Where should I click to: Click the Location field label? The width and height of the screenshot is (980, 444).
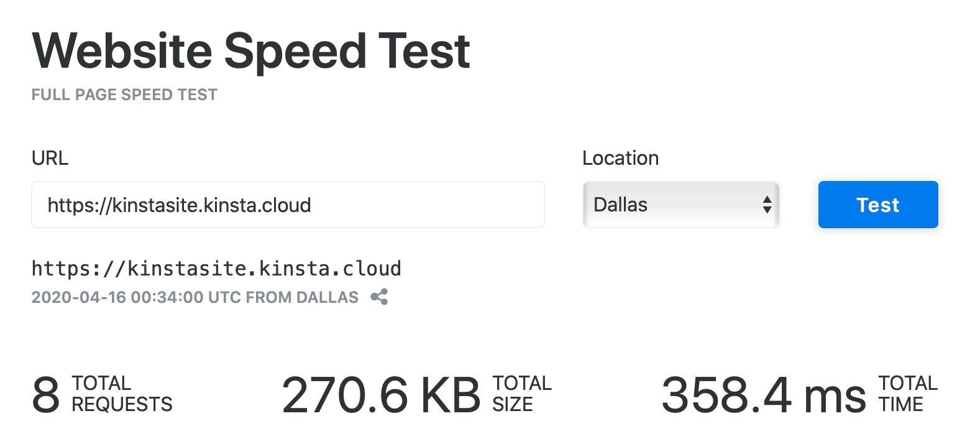[x=620, y=158]
